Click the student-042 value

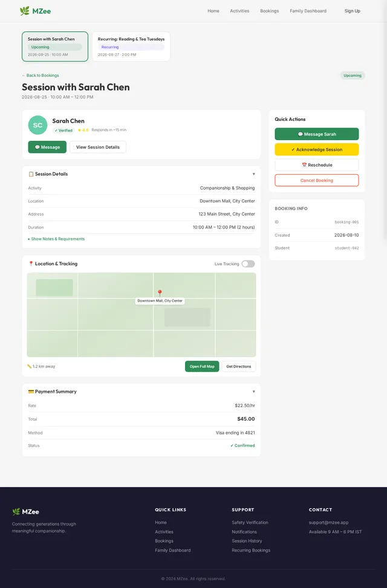346,248
